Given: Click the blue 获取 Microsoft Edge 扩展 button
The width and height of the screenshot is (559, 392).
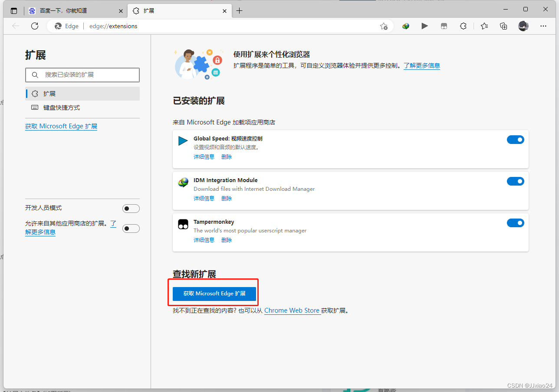Looking at the screenshot, I should 214,294.
